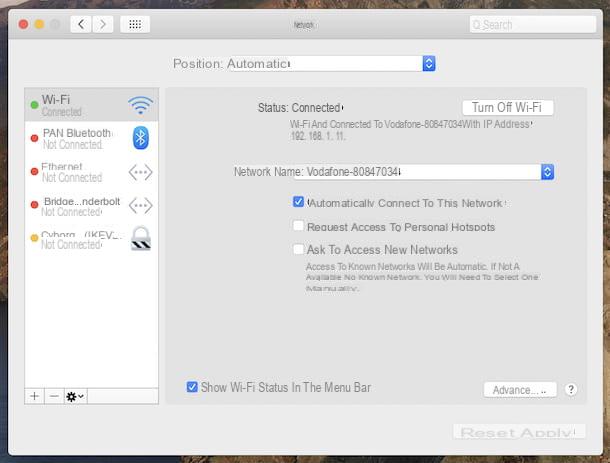This screenshot has height=463, width=610.
Task: Click the red status dot for PAN Bluetooth
Action: click(x=34, y=138)
